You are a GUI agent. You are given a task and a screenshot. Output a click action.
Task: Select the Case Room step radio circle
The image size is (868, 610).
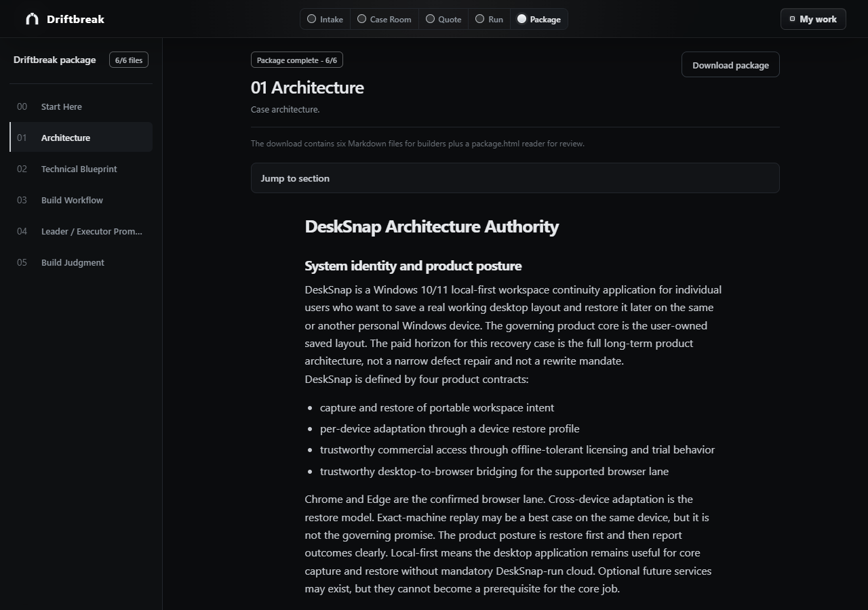361,19
